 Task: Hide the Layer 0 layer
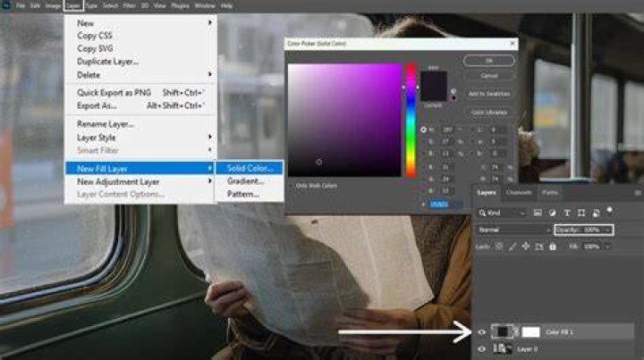coord(482,349)
